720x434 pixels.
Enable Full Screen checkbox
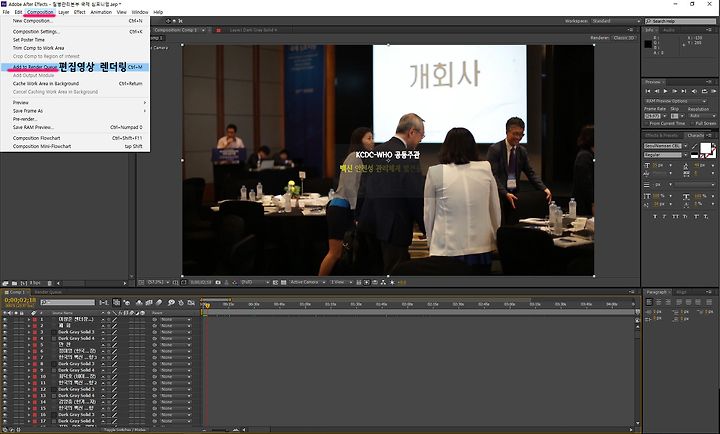pos(693,124)
